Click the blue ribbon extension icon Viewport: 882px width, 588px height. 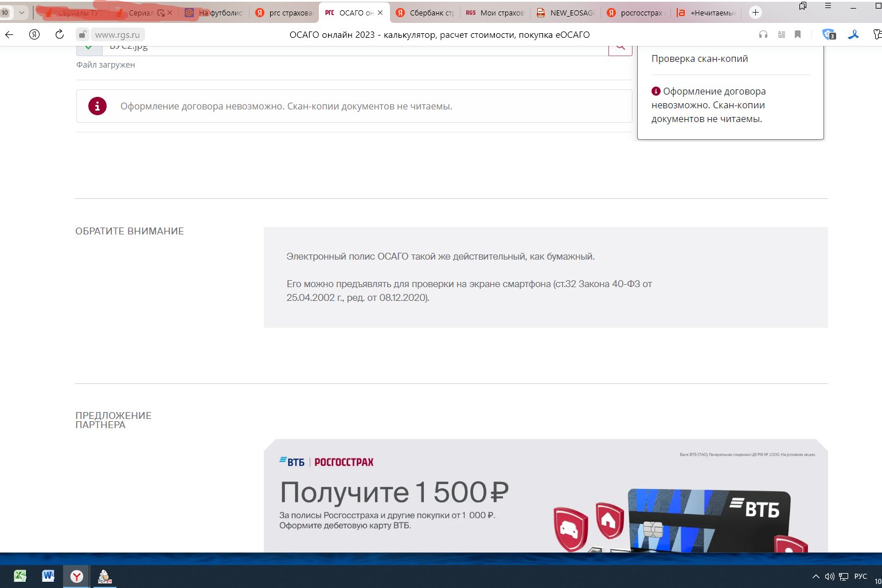coord(853,34)
